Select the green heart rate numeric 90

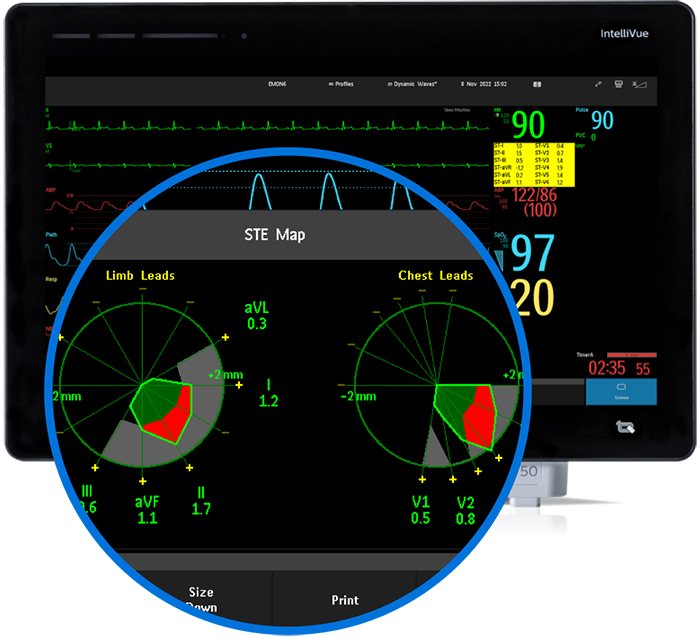click(x=528, y=126)
